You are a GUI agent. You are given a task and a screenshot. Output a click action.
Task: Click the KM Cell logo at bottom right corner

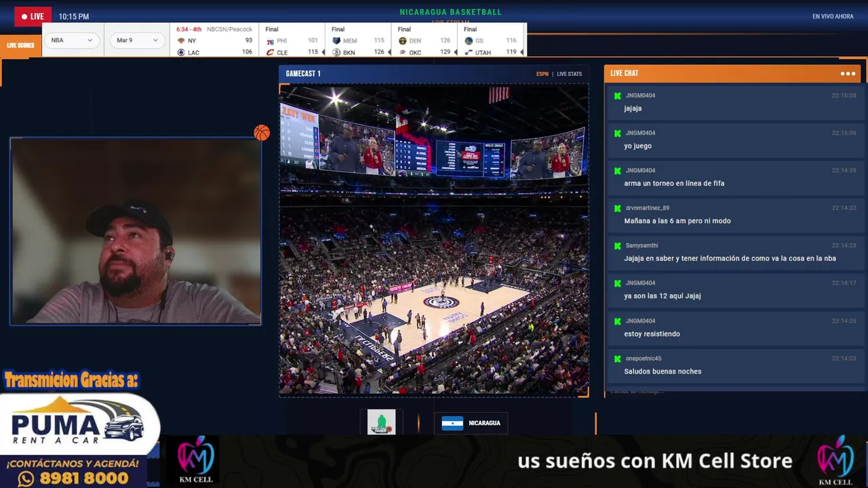[x=835, y=460]
